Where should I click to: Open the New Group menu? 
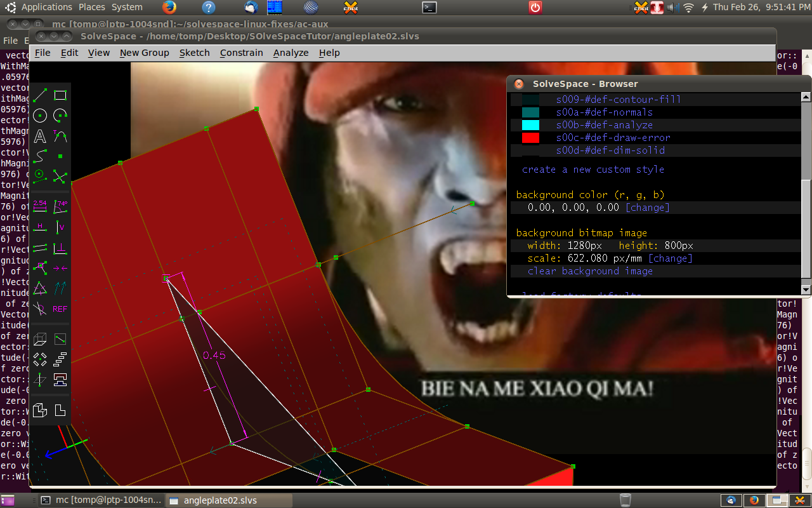tap(144, 53)
